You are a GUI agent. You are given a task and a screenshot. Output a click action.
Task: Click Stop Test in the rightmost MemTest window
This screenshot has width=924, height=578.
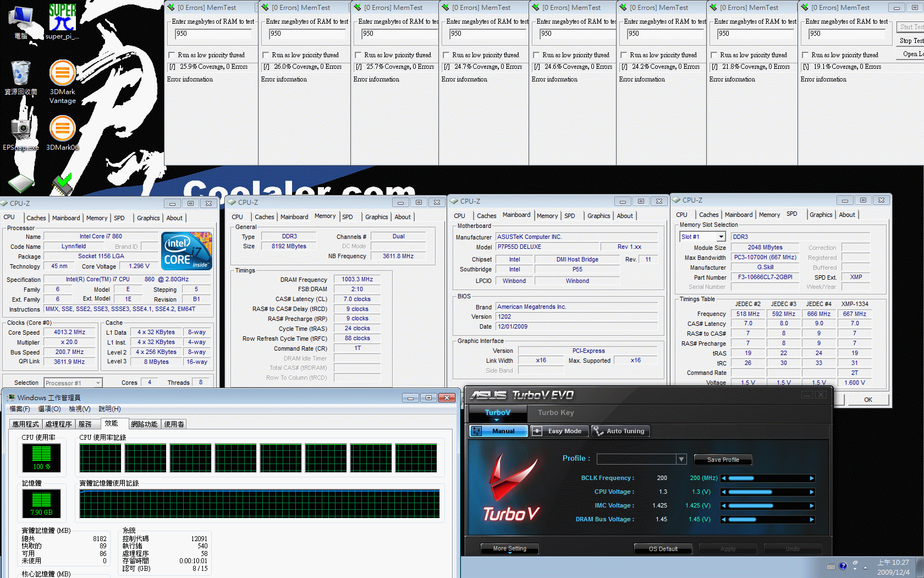tap(910, 41)
